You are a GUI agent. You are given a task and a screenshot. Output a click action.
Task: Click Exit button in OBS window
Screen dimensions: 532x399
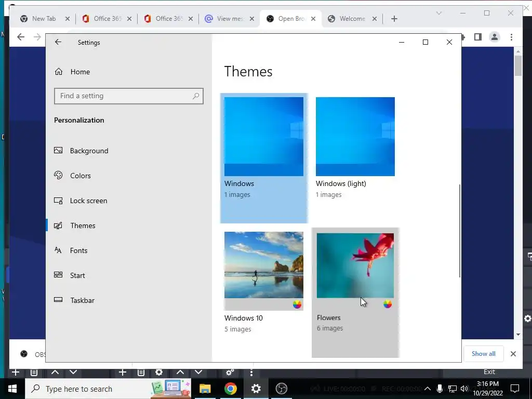pyautogui.click(x=489, y=372)
